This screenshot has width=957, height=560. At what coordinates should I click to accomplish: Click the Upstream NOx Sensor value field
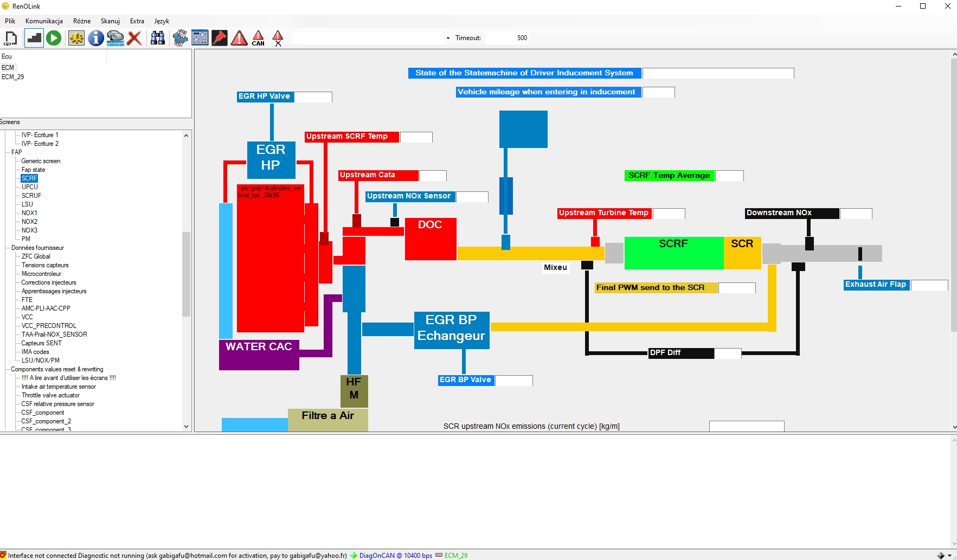click(472, 197)
